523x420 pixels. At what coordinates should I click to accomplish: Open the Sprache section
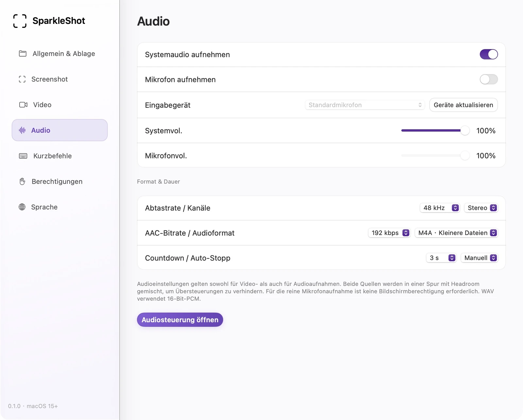pos(59,207)
